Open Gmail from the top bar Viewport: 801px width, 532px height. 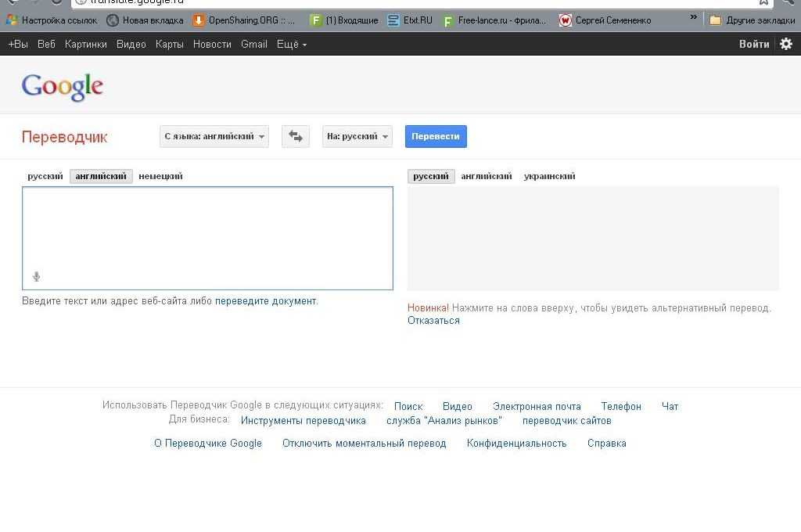coord(254,44)
